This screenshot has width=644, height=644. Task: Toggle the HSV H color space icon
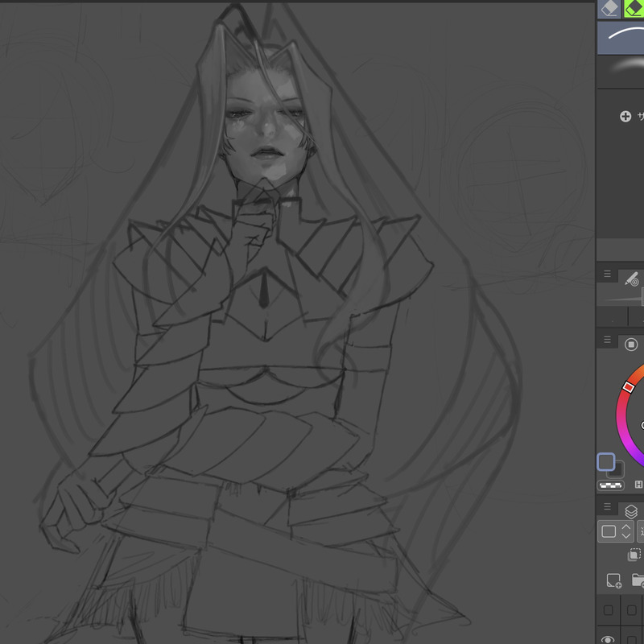point(638,485)
